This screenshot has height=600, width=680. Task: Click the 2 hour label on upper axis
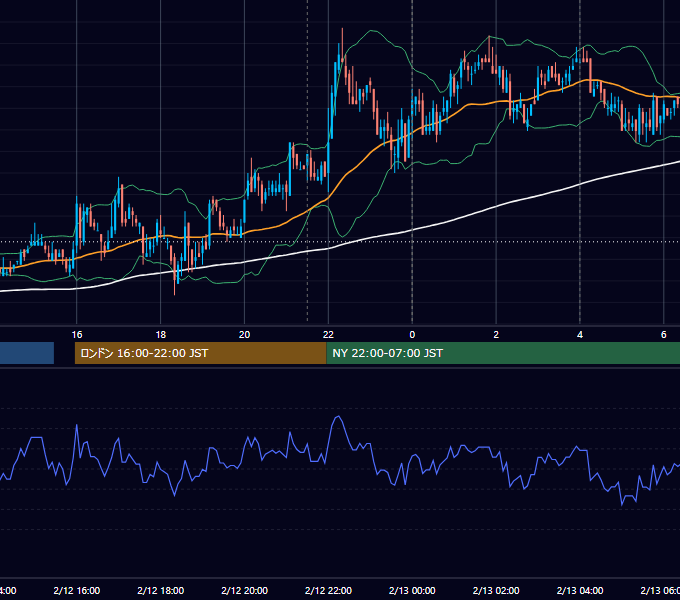pyautogui.click(x=496, y=334)
